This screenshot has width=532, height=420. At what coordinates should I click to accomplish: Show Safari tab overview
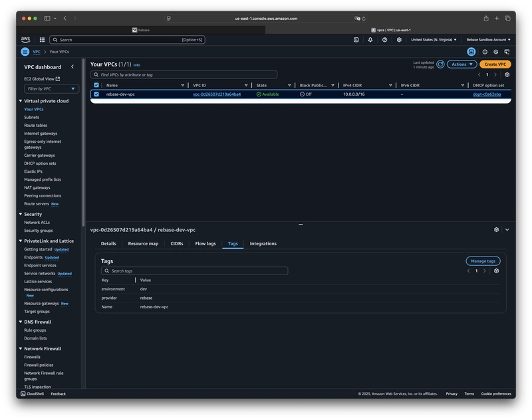(507, 19)
